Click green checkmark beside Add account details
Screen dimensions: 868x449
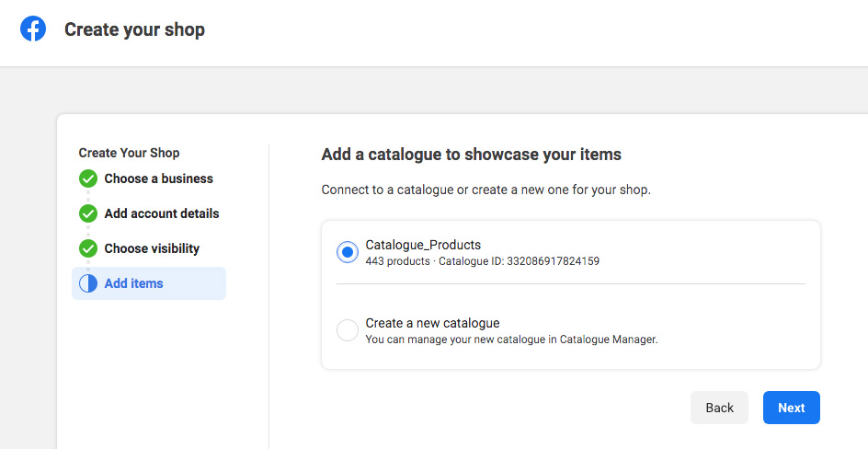88,213
